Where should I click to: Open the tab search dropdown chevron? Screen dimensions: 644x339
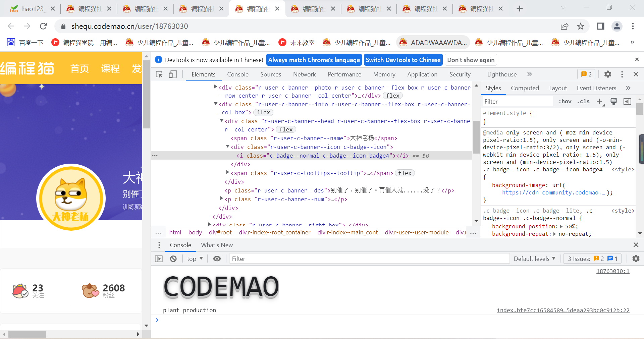[563, 7]
